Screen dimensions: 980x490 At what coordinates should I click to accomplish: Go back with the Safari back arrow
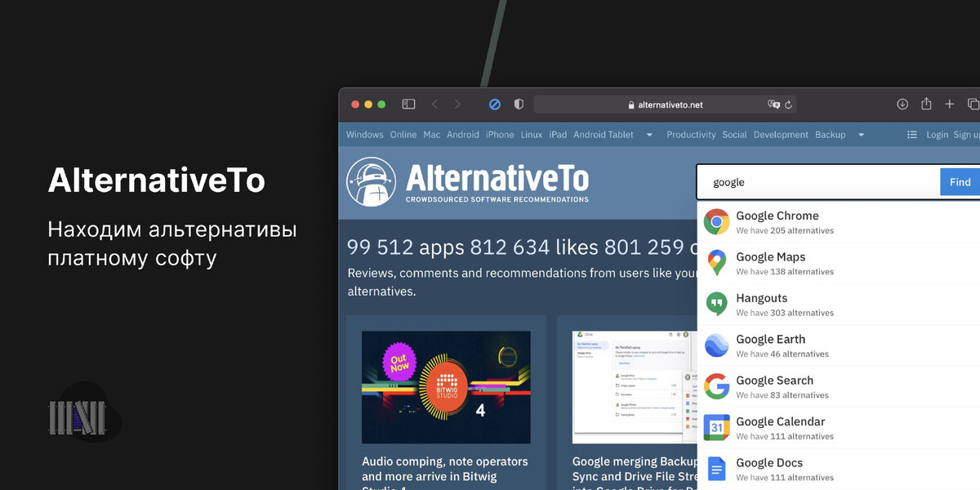(434, 105)
